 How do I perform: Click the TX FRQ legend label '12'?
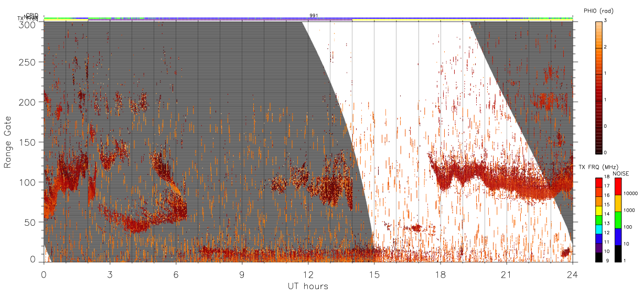point(607,233)
